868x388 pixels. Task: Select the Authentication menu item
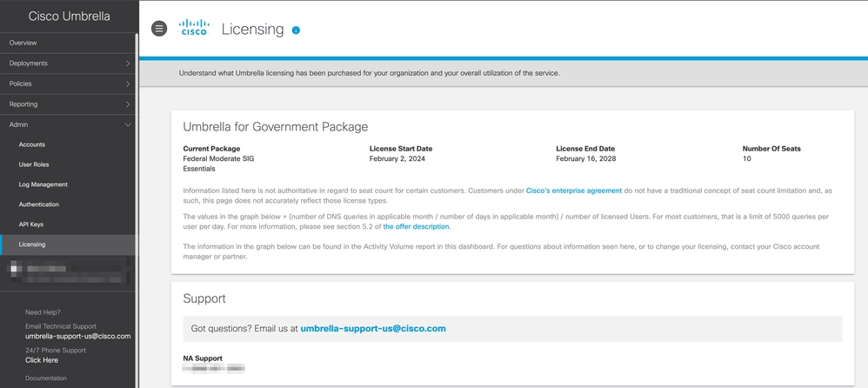point(39,204)
